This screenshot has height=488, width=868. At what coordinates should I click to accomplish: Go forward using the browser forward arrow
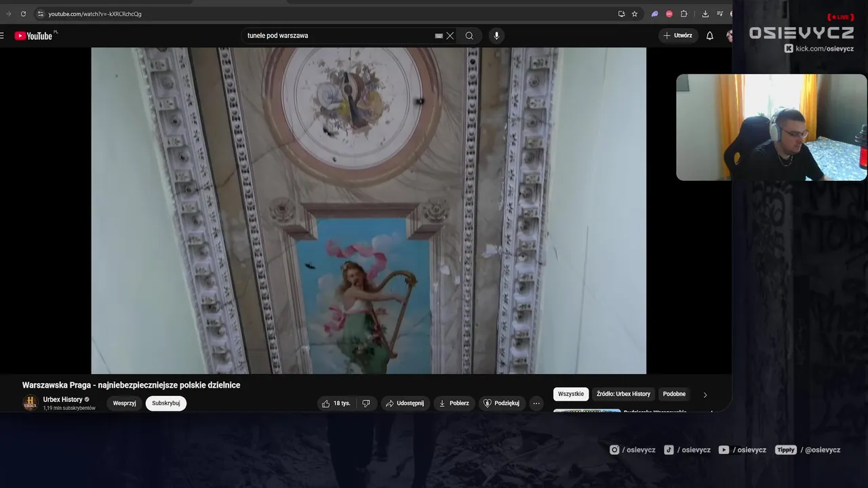pyautogui.click(x=9, y=14)
